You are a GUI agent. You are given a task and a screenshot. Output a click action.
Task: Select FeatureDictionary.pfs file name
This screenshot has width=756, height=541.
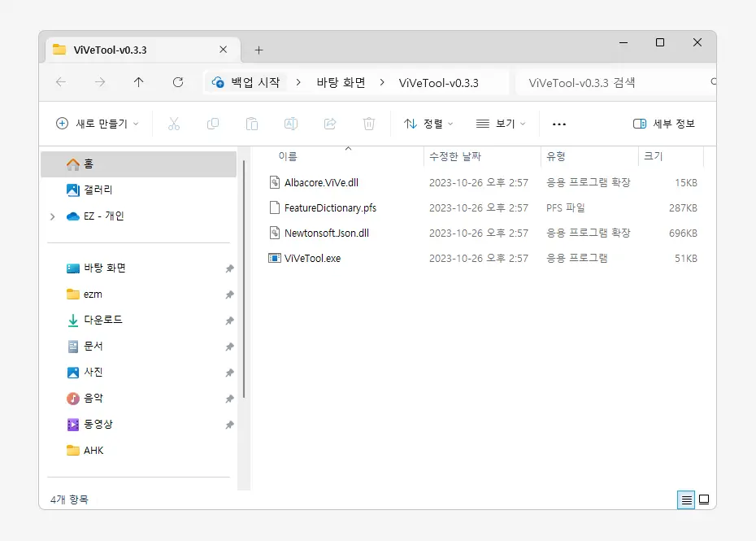330,208
